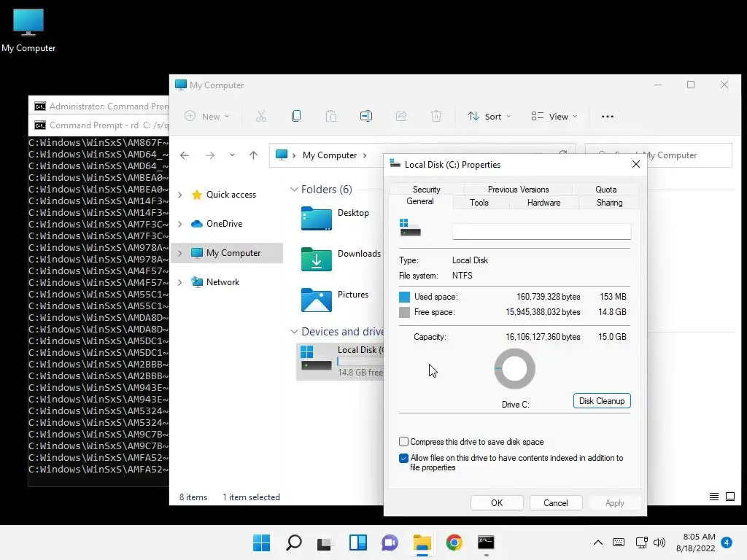
Task: Collapse the Folders (6) group
Action: click(294, 190)
